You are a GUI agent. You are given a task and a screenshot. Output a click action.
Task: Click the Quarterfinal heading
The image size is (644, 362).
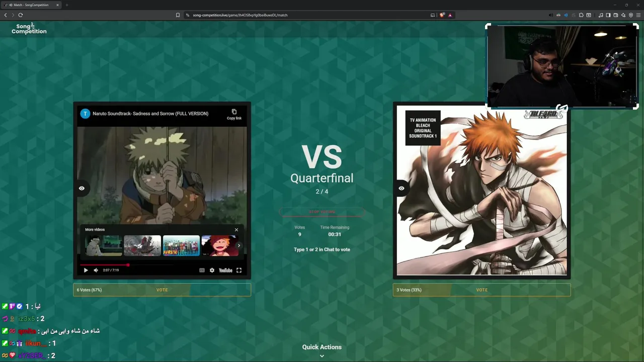tap(322, 178)
